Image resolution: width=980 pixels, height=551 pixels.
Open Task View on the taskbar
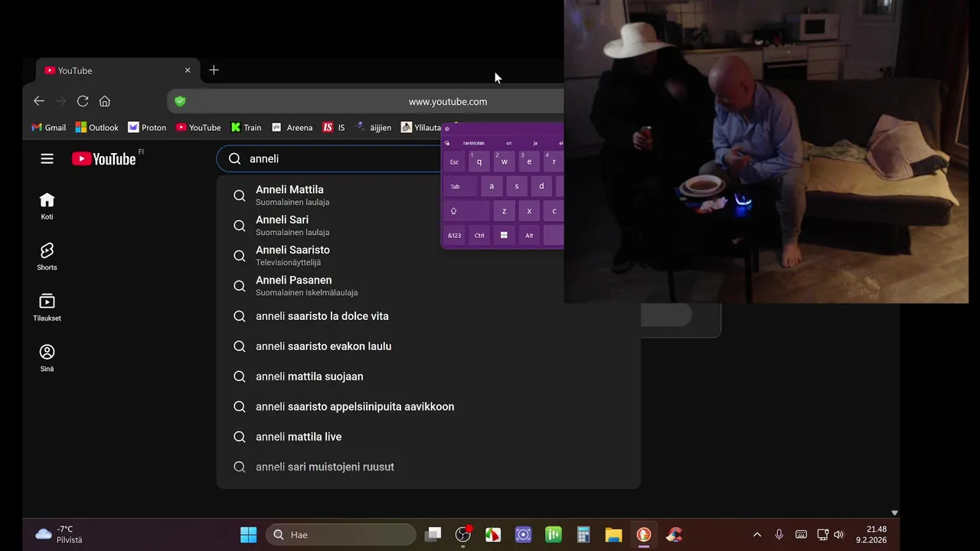pos(433,534)
